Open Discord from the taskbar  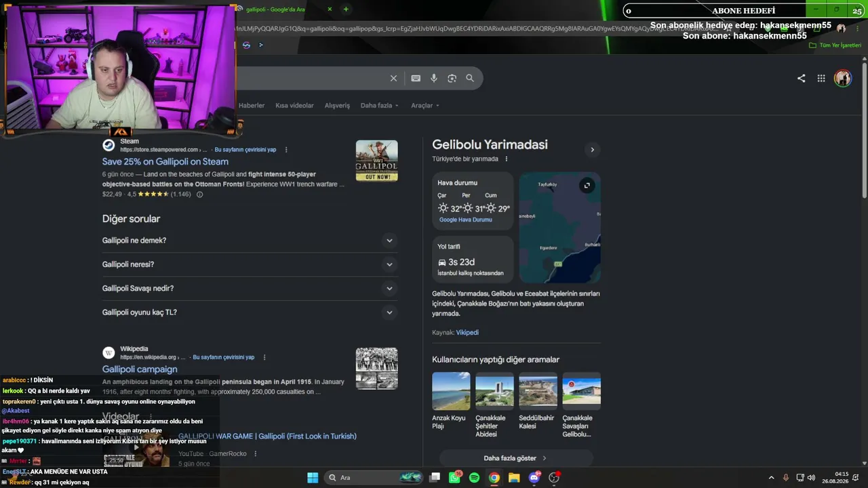tap(534, 478)
